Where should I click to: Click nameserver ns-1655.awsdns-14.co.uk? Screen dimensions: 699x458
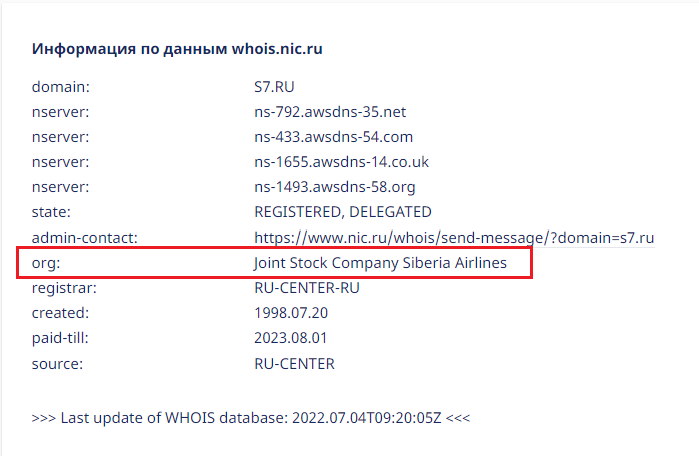click(x=342, y=162)
